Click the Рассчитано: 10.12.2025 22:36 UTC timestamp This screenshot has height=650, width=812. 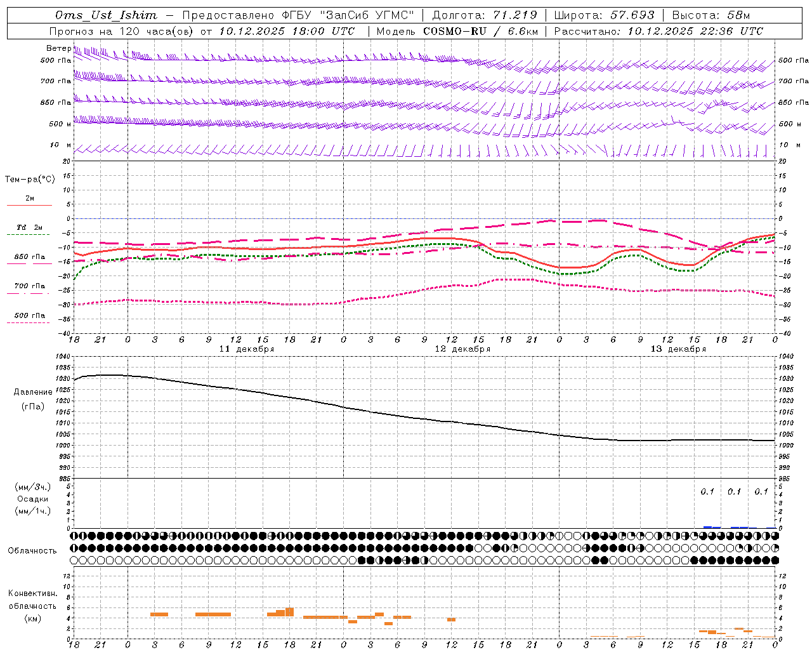click(658, 31)
